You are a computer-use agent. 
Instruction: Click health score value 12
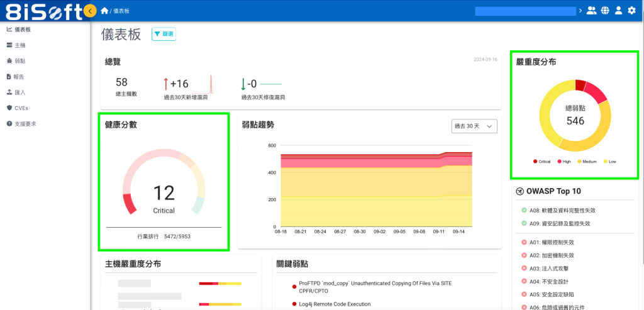(x=164, y=193)
